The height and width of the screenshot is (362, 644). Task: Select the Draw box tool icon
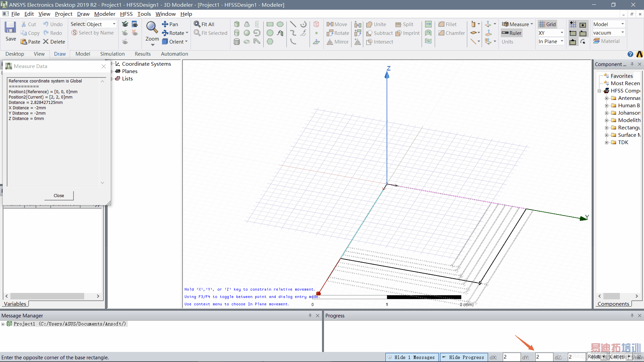[x=237, y=24]
